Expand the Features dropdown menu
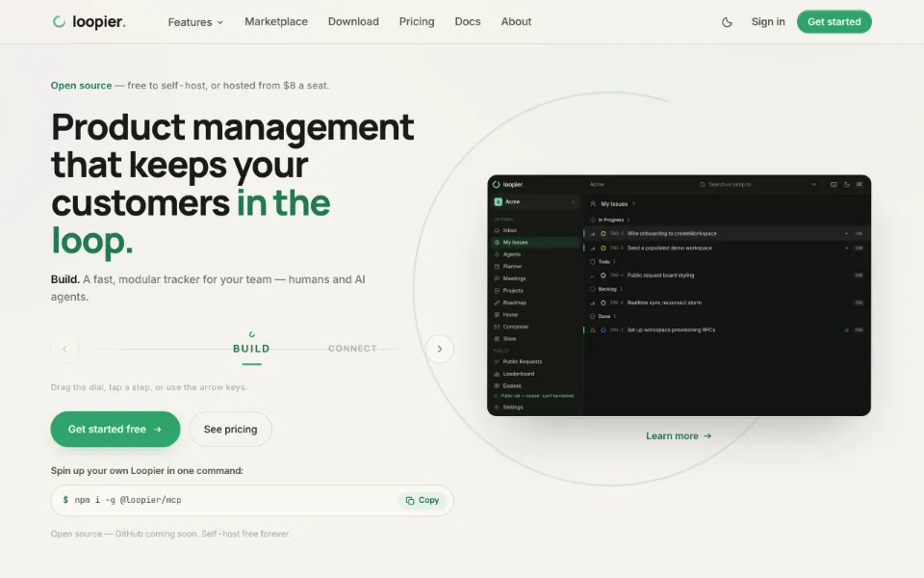The image size is (924, 578). (x=195, y=22)
